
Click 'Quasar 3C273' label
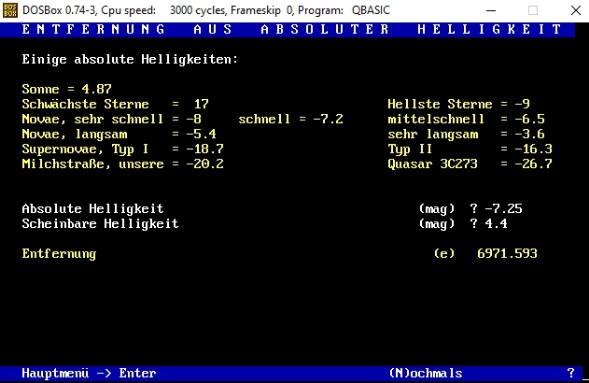click(x=432, y=164)
